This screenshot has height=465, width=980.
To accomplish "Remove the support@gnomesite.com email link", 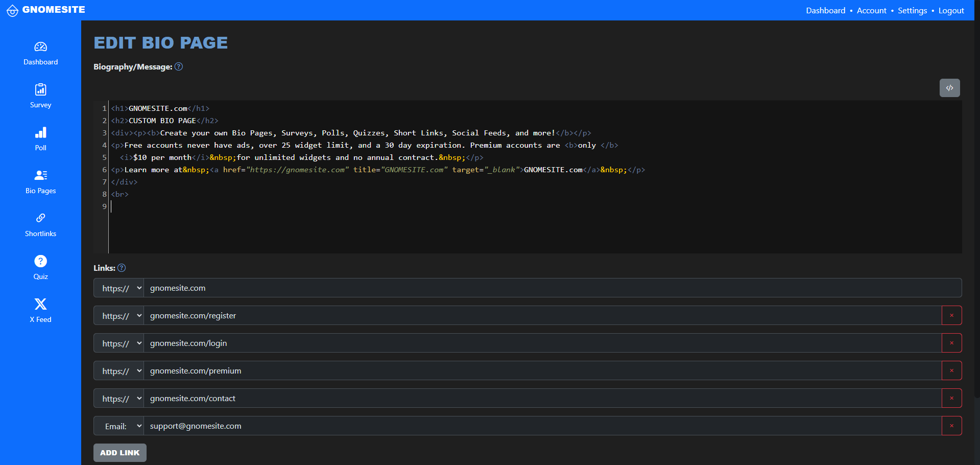I will 952,426.
